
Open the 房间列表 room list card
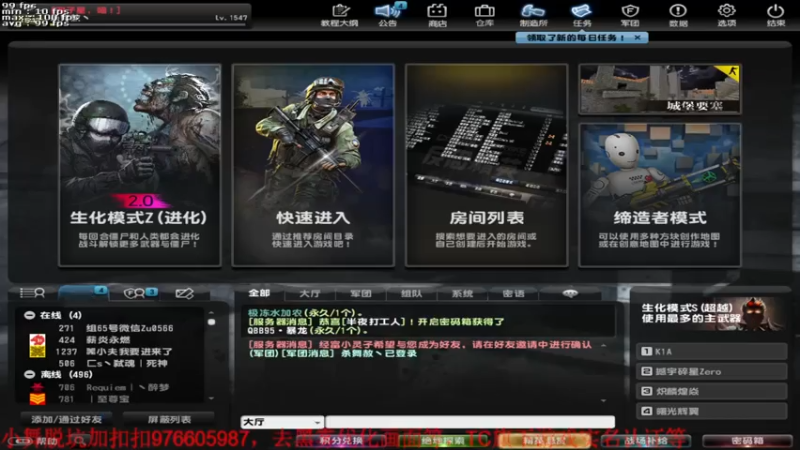click(486, 165)
